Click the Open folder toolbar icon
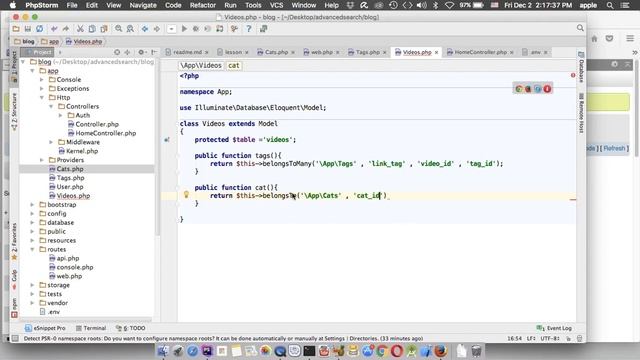Screen dimensions: 640x360 click(16, 29)
